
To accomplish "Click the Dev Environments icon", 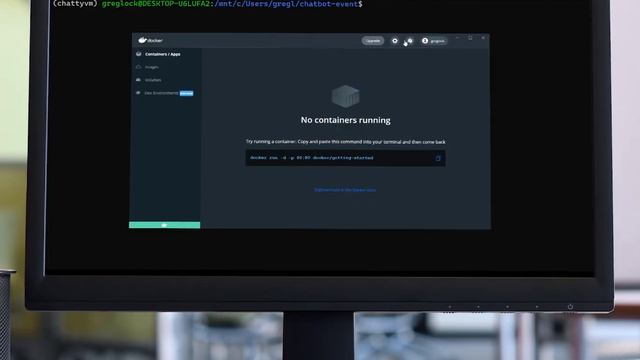I will [x=138, y=93].
